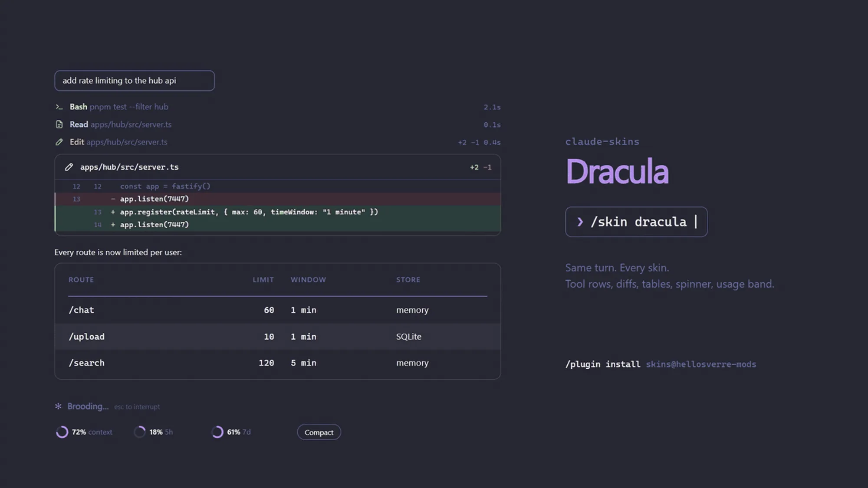Select the '/upload' route cell
The width and height of the screenshot is (868, 488).
click(x=86, y=337)
